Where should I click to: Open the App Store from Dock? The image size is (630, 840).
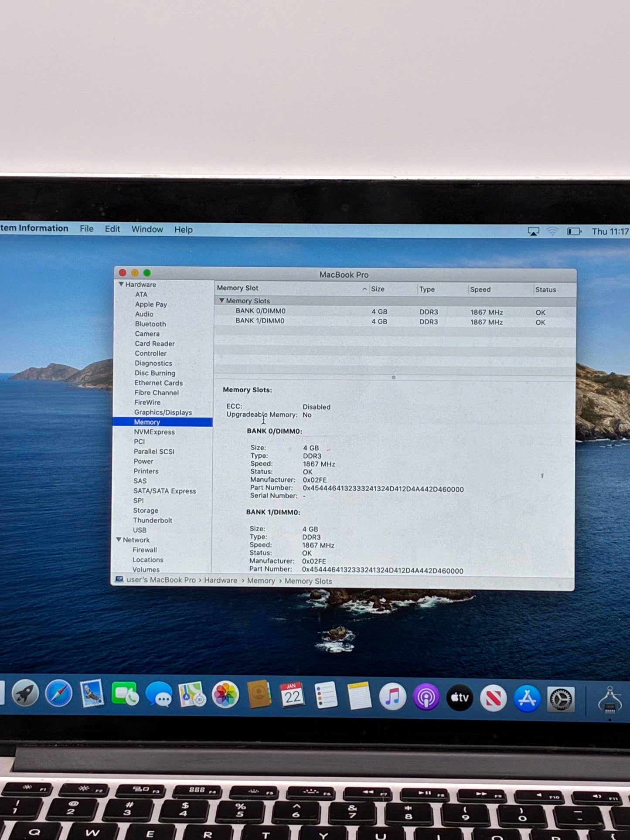(527, 699)
